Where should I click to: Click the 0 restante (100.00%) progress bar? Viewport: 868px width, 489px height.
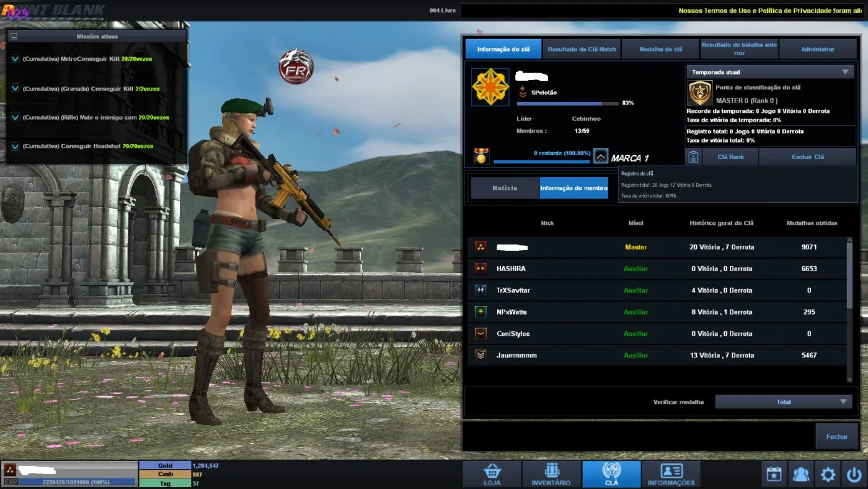(542, 162)
